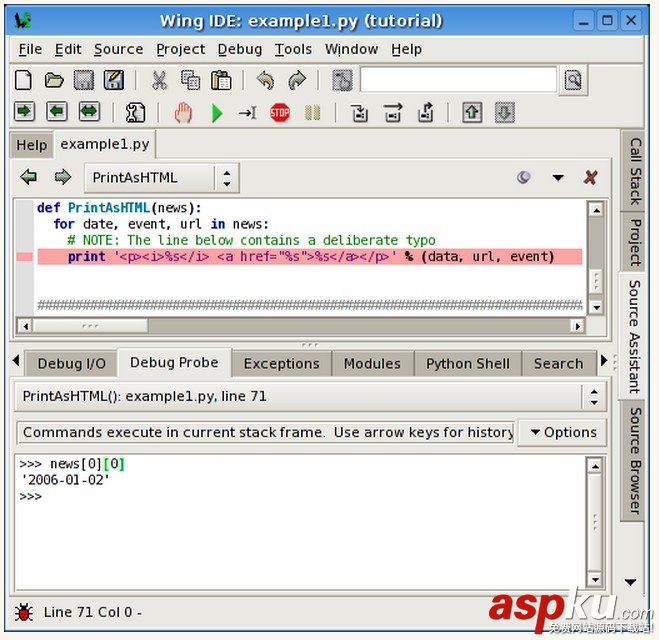Click the toolbar search magnifier button
The height and width of the screenshot is (640, 659).
point(572,80)
